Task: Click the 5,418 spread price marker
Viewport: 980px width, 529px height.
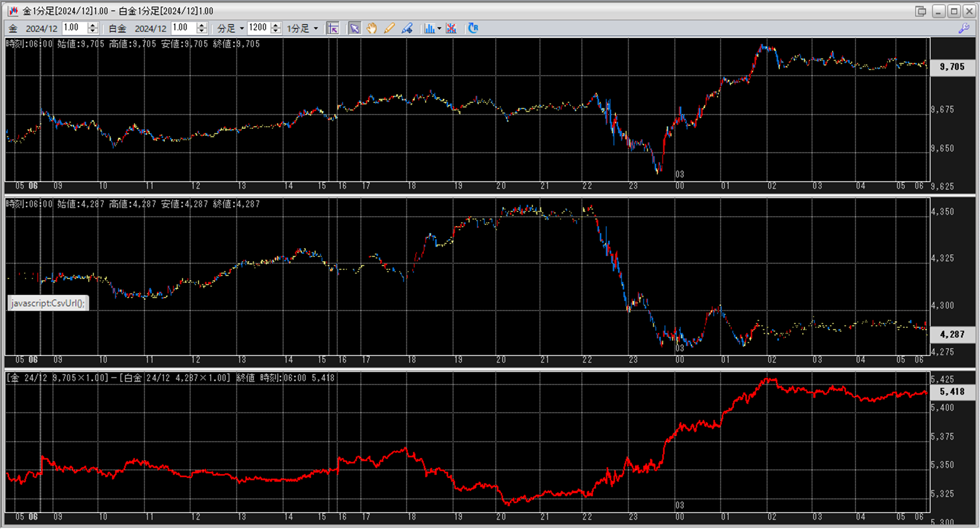Action: point(952,391)
